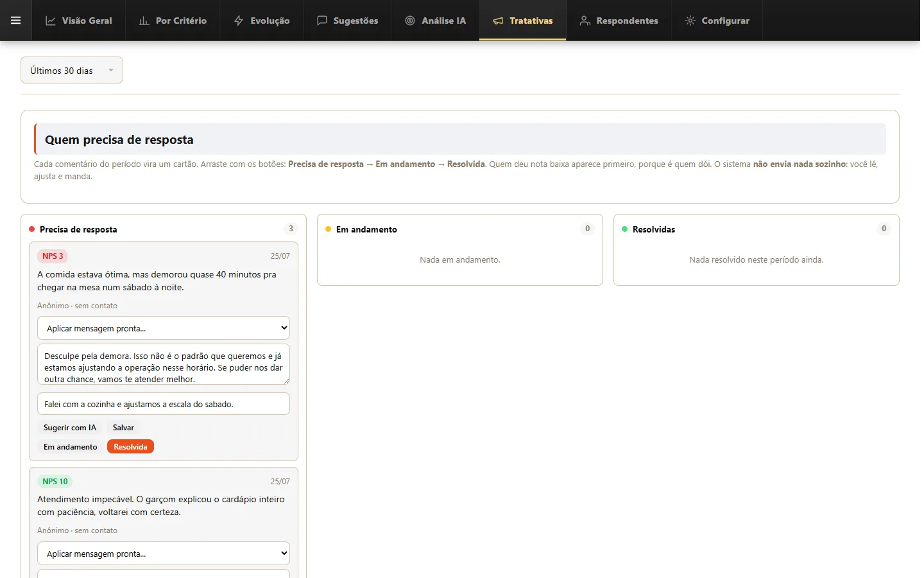Open the Visão Geral tab

coord(78,21)
